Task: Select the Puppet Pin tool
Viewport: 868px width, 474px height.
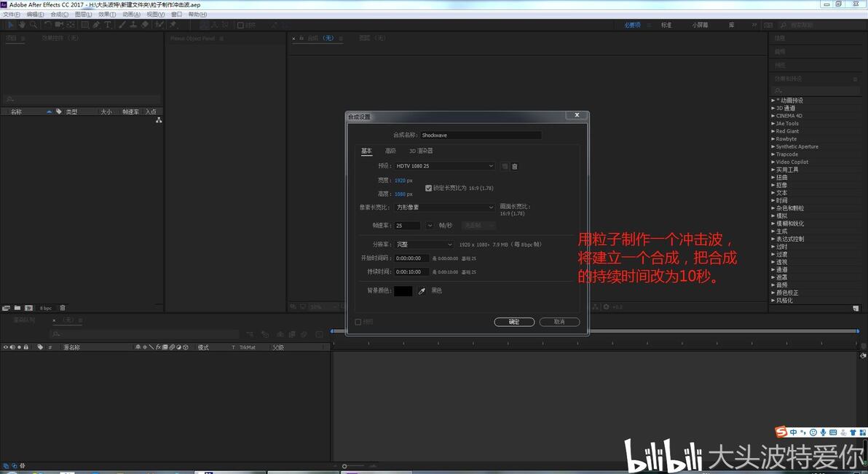Action: 173,25
